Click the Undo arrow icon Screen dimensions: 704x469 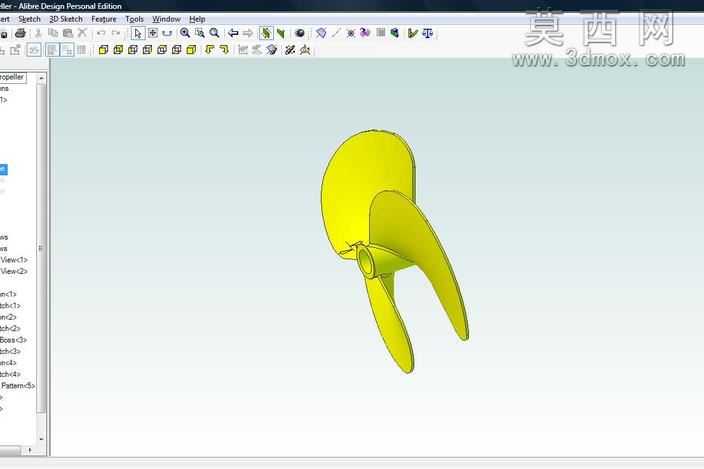pyautogui.click(x=101, y=33)
